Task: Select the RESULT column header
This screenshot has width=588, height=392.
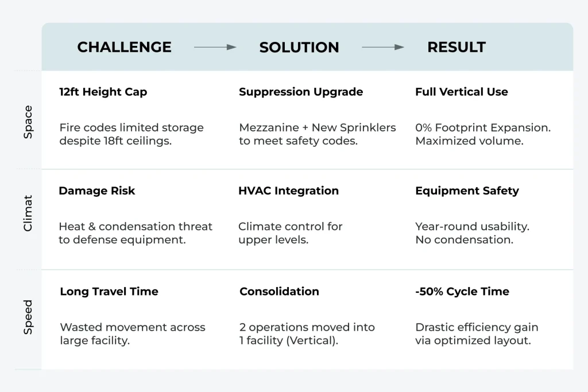Action: point(457,47)
